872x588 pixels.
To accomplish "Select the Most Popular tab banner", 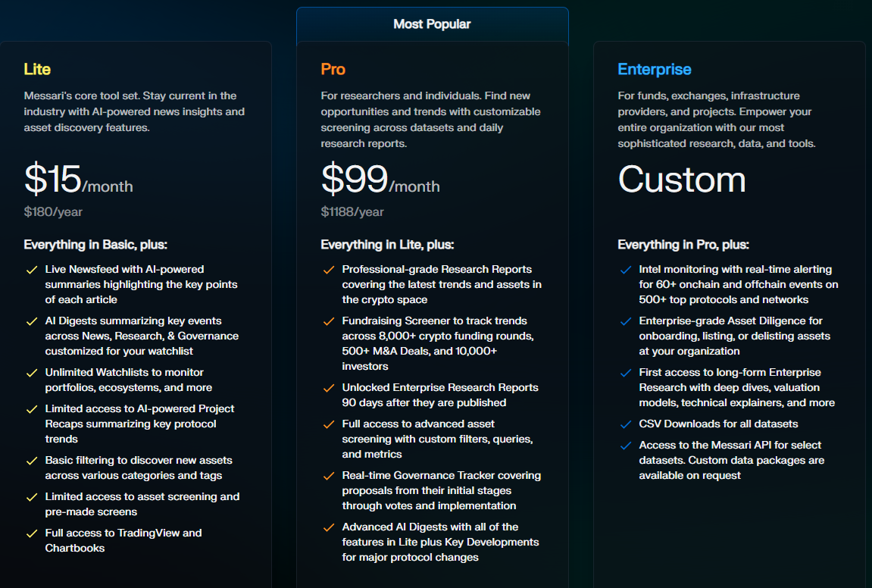I will pyautogui.click(x=432, y=24).
